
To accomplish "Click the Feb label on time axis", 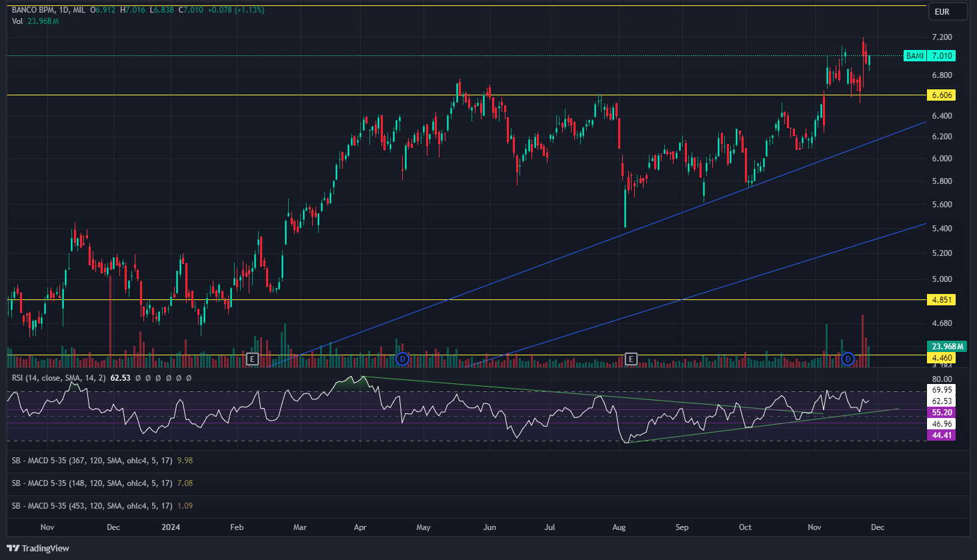I will pos(237,527).
